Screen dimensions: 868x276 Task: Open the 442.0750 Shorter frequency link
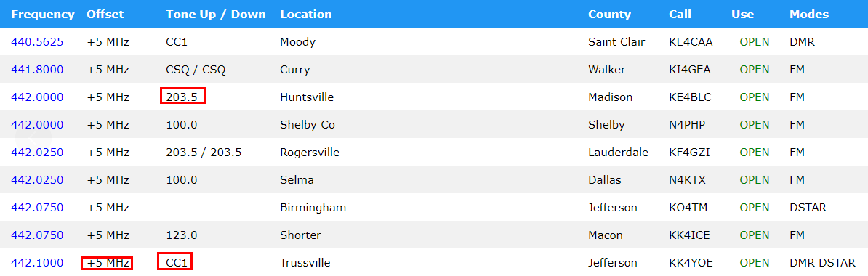click(x=37, y=235)
